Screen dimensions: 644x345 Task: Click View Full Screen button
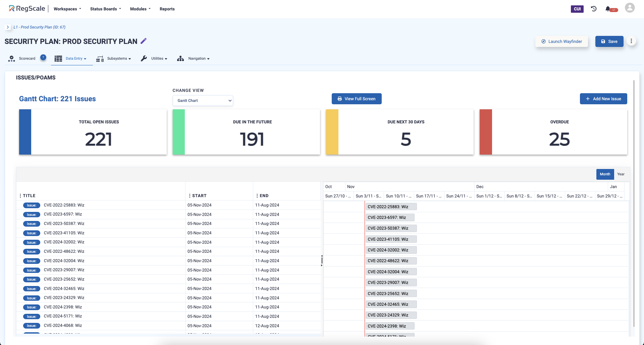[357, 99]
